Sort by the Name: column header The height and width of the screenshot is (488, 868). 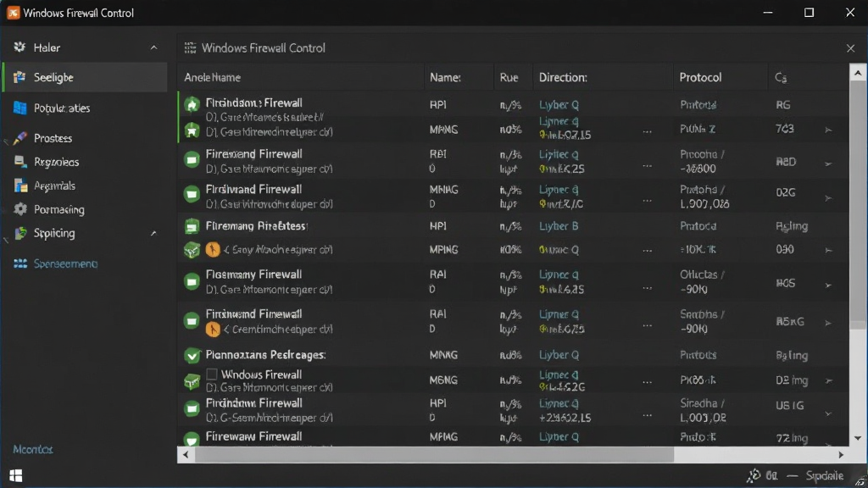(x=445, y=77)
